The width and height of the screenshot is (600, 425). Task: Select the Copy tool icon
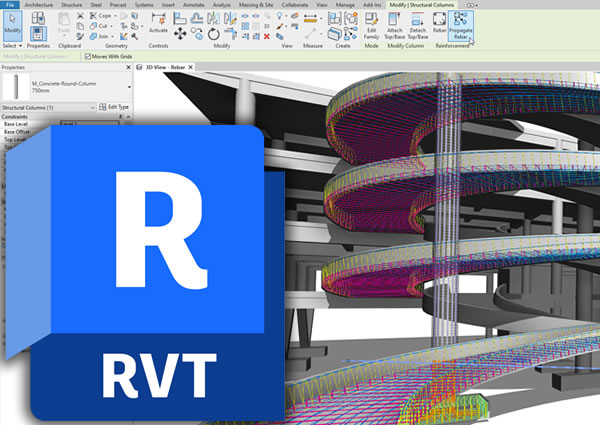(197, 34)
